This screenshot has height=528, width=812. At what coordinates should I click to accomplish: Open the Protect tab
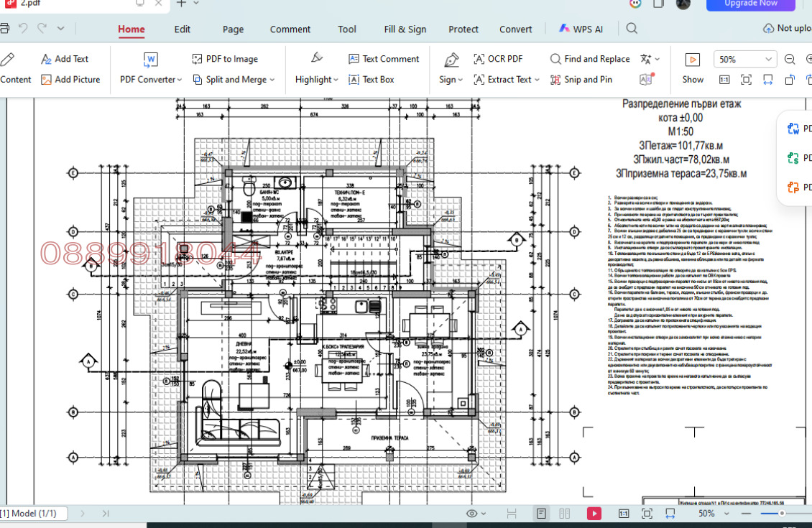[x=463, y=29]
